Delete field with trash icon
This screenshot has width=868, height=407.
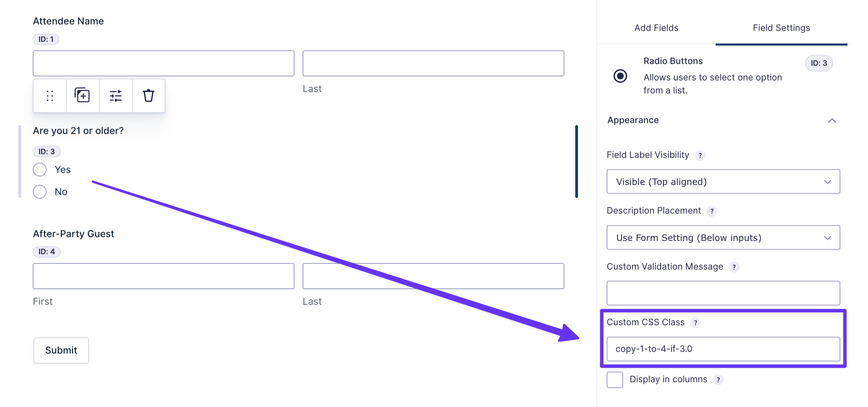(148, 96)
